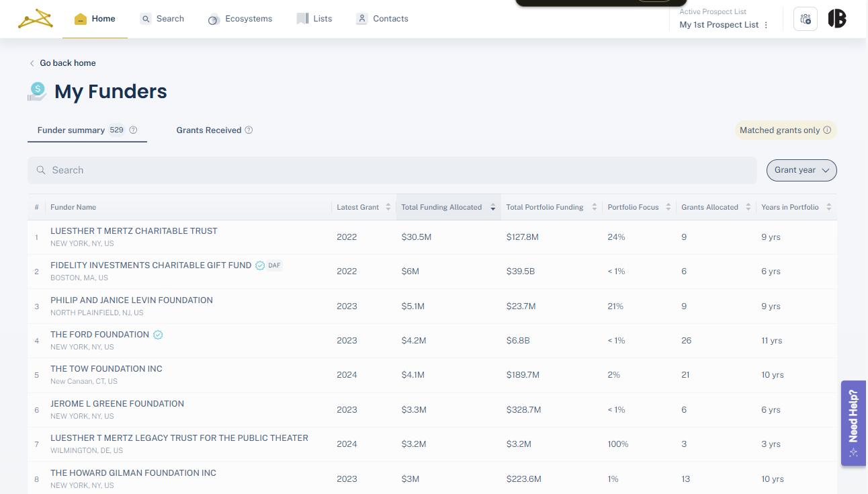The image size is (868, 494).
Task: Click the app logo in top-left
Action: pos(36,19)
